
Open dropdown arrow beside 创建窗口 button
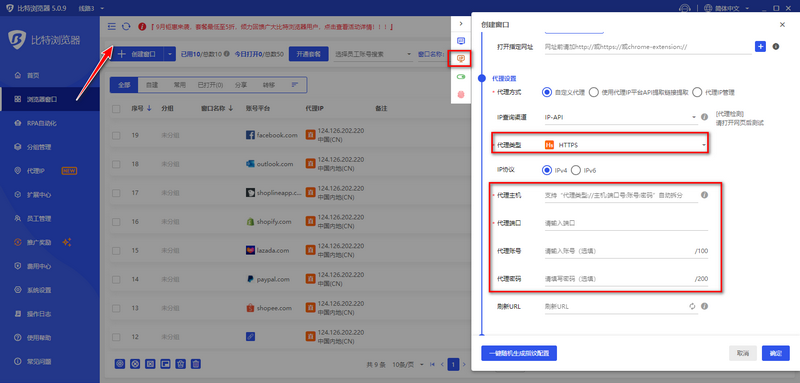(x=170, y=54)
